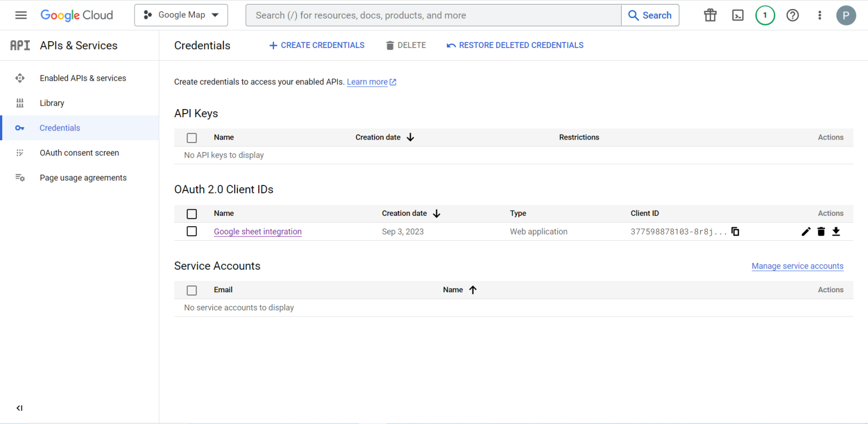Toggle the select-all checkbox for API Keys
The height and width of the screenshot is (424, 868).
192,137
